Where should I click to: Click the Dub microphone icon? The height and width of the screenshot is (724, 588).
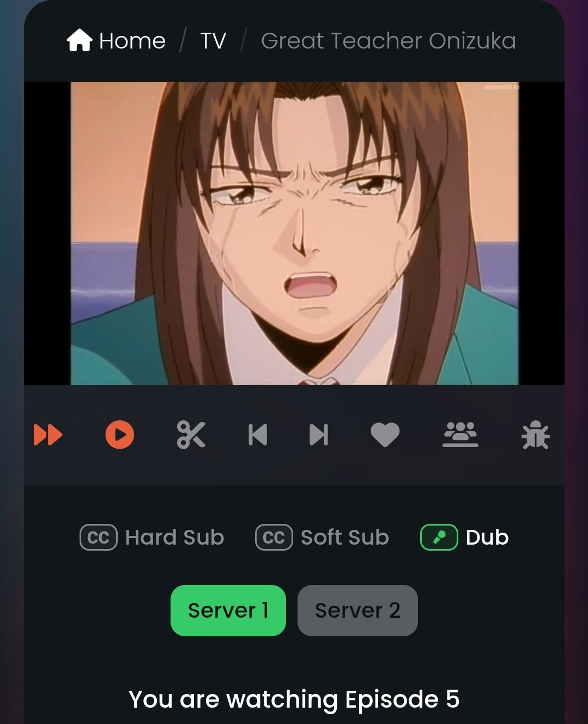click(x=439, y=538)
